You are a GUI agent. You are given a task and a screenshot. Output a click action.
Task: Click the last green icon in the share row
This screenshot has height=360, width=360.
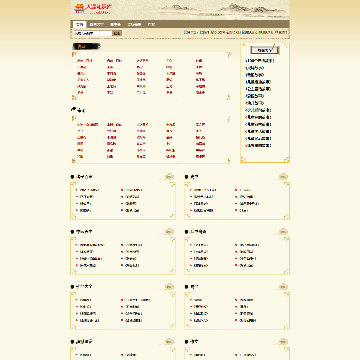pos(277,32)
